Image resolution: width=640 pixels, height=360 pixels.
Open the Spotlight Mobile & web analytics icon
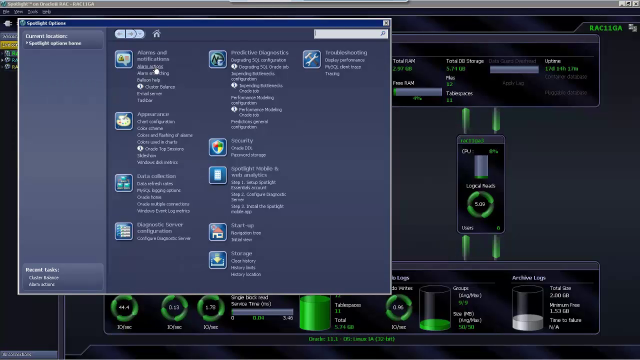click(x=218, y=175)
